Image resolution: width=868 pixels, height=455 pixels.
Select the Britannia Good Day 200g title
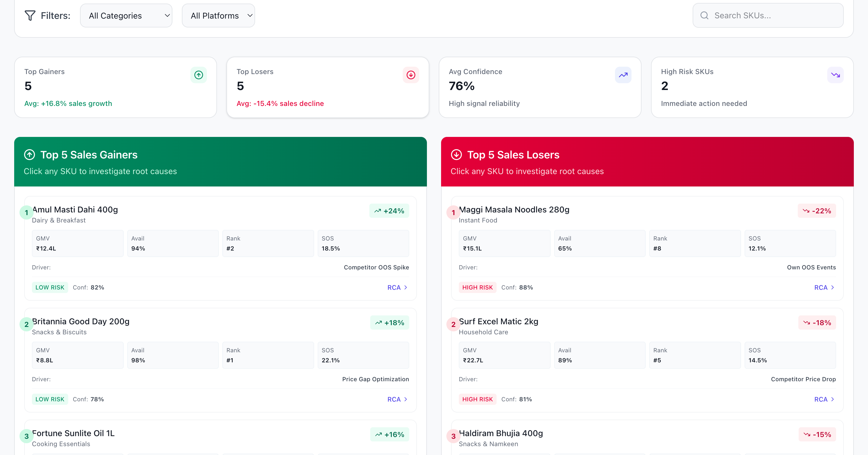point(81,321)
